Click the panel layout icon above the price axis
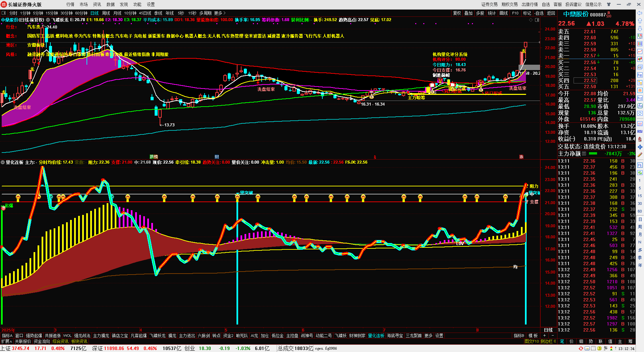 point(537,20)
